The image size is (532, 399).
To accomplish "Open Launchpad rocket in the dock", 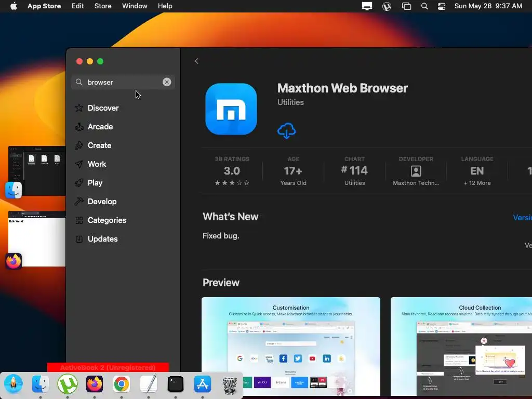I will (13, 384).
